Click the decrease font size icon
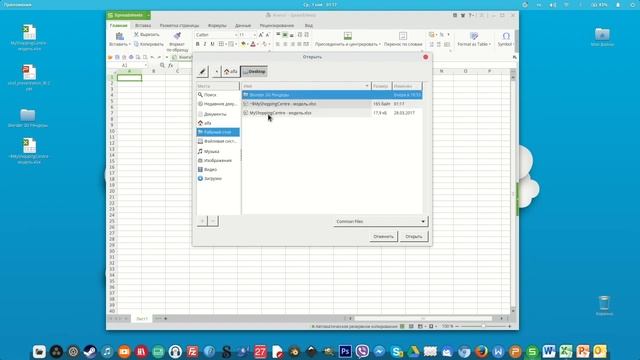The width and height of the screenshot is (640, 360). point(267,35)
